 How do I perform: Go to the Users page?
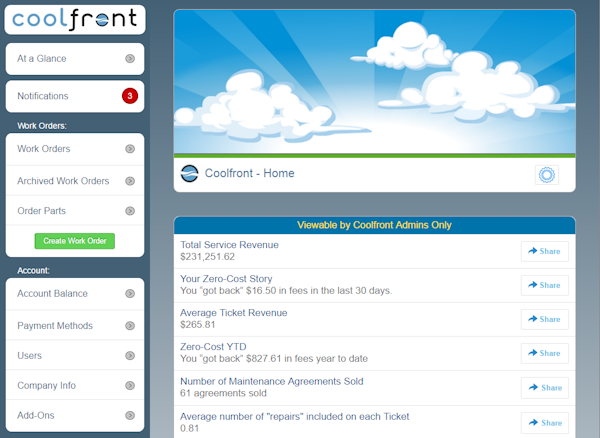(x=75, y=355)
